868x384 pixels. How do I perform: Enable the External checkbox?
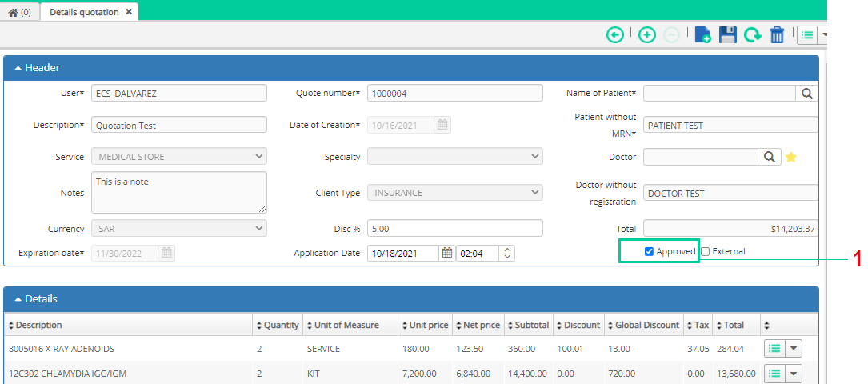click(706, 252)
